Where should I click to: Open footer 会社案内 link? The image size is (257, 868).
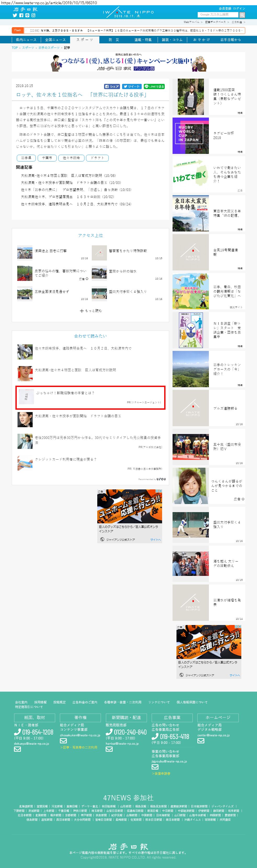pyautogui.click(x=21, y=702)
